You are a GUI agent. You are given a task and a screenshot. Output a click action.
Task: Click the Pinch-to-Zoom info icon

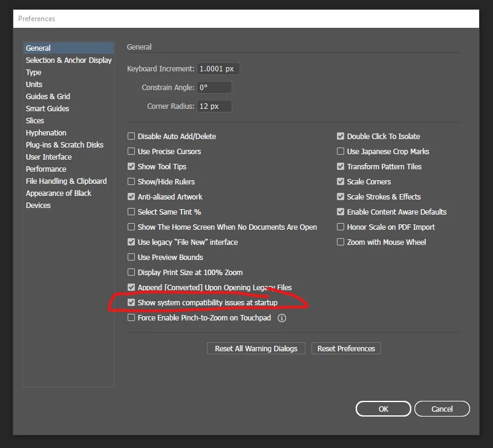point(282,318)
